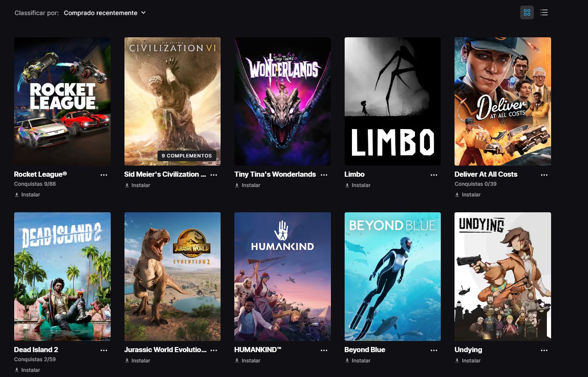Click the Limbo title text
Viewport: 588px width, 377px height.
click(355, 175)
